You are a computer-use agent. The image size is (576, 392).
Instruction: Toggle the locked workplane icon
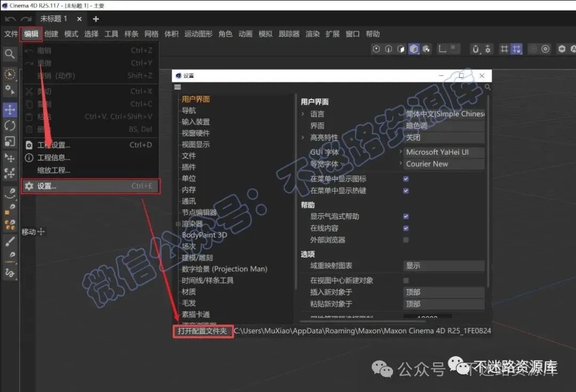coord(516,49)
